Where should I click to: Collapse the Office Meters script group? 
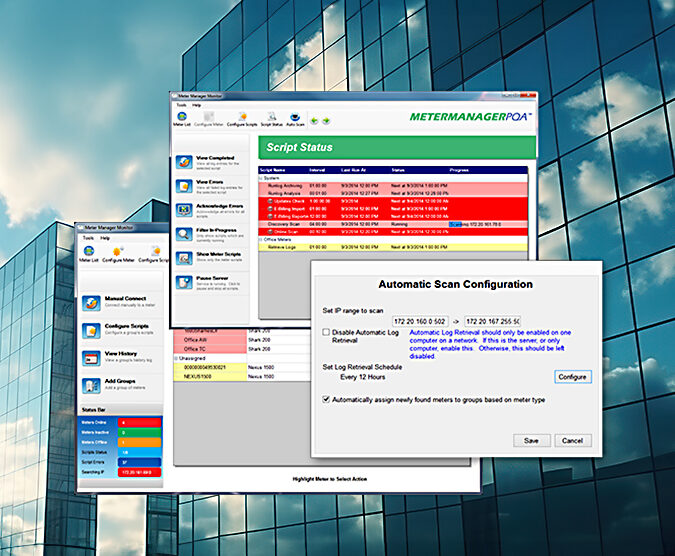pos(260,239)
